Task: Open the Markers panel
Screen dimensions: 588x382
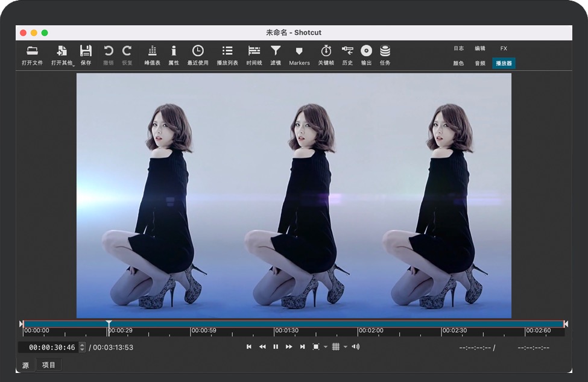Action: point(299,52)
